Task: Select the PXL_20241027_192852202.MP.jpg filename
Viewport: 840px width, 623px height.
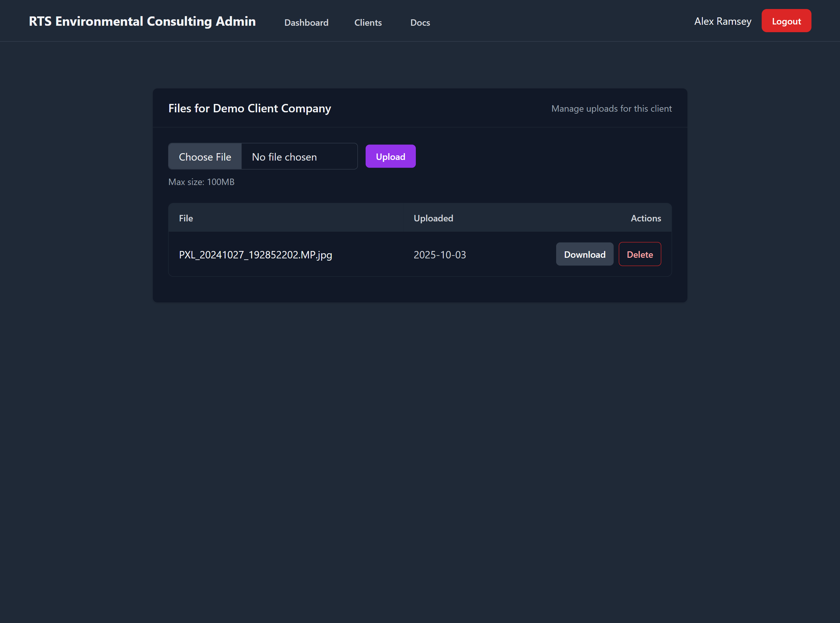Action: (255, 255)
